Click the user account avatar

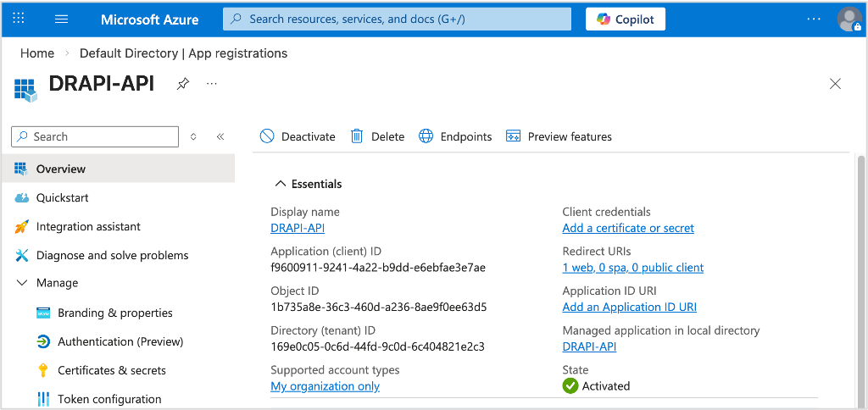point(849,19)
